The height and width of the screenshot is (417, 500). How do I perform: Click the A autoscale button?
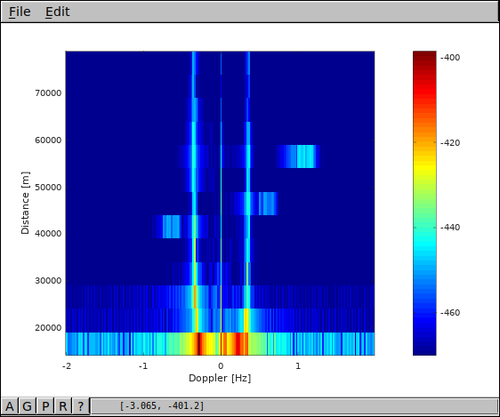coord(10,406)
